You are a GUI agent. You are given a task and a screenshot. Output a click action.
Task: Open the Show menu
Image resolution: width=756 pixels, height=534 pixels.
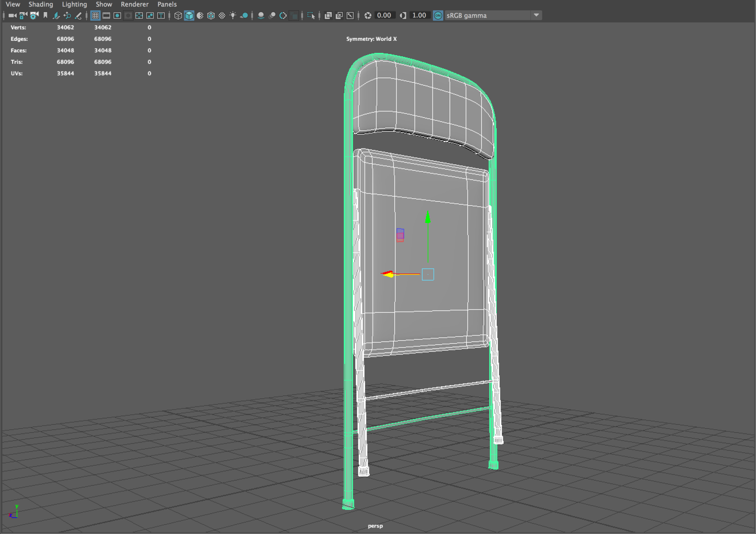(x=104, y=4)
